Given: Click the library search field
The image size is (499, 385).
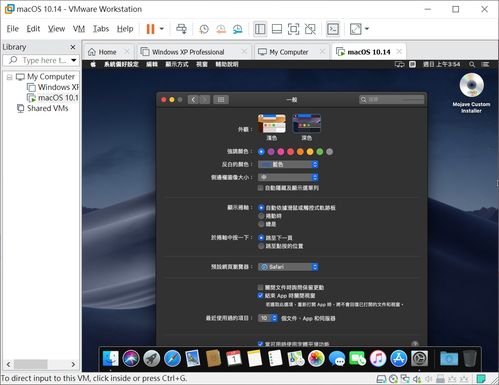Looking at the screenshot, I should pyautogui.click(x=41, y=60).
